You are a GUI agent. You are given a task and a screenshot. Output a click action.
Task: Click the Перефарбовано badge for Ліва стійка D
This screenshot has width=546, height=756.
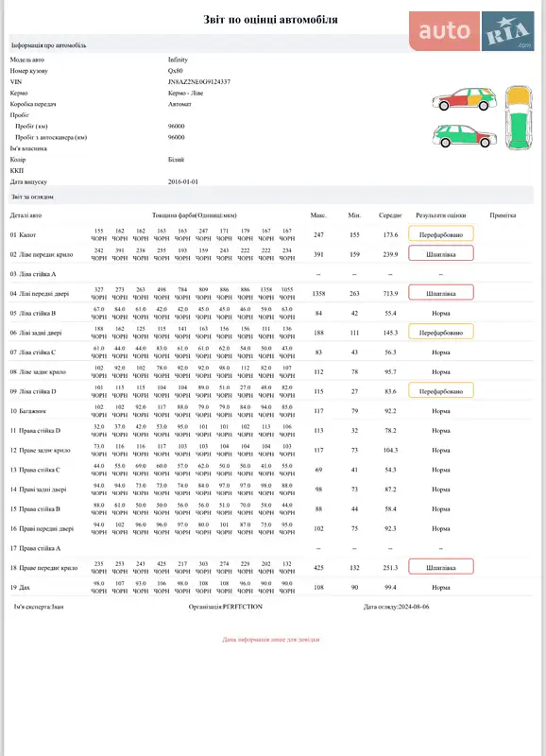click(x=441, y=391)
